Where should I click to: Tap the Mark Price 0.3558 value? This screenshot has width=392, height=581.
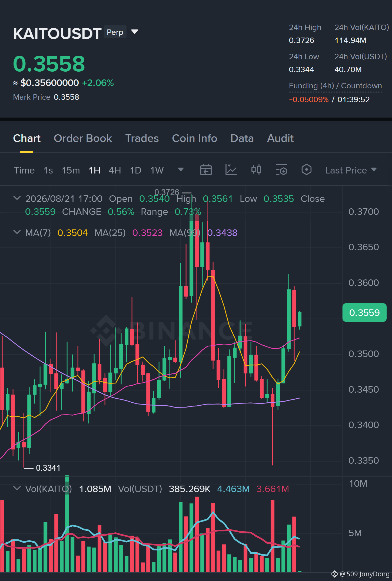coord(67,97)
